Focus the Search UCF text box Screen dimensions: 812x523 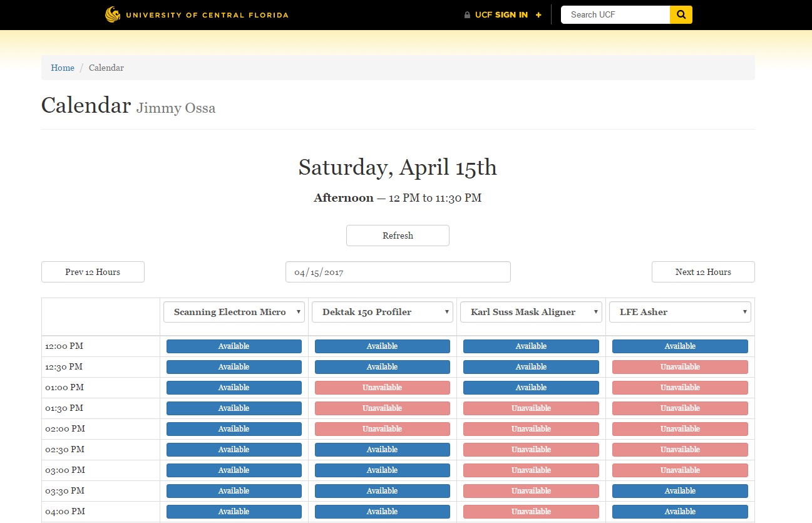click(x=615, y=15)
